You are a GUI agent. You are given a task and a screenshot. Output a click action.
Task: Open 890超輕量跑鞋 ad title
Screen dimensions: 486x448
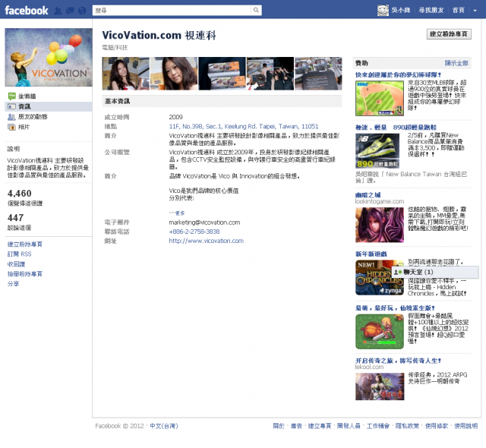pyautogui.click(x=396, y=128)
